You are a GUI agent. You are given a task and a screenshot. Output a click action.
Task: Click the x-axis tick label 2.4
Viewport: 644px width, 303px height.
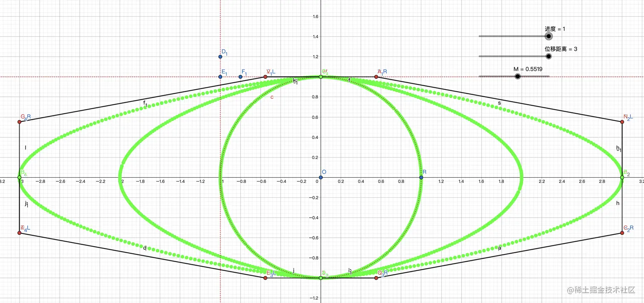click(562, 182)
